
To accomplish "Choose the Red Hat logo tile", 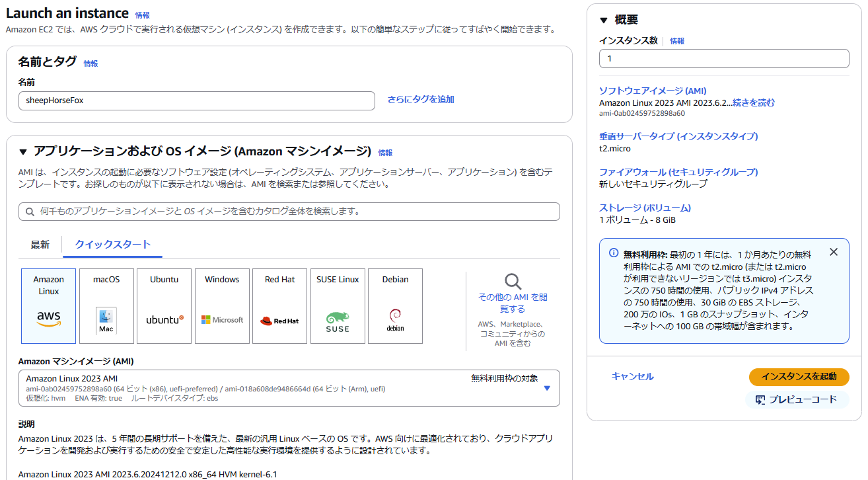I will 279,306.
